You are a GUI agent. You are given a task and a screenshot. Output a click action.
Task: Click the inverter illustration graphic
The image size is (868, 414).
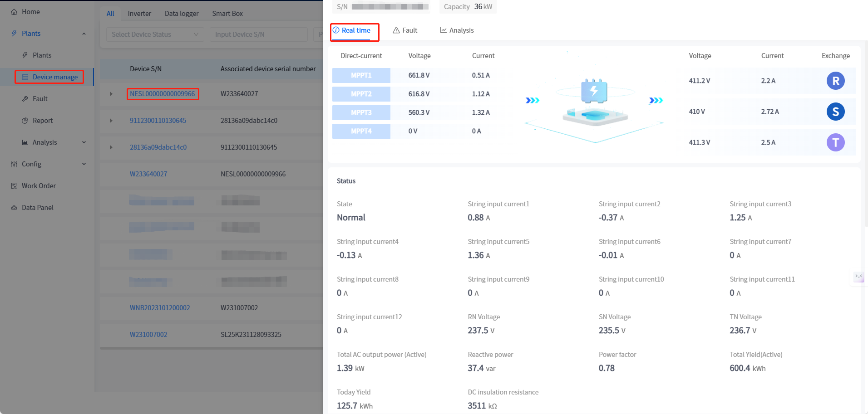[x=595, y=102]
